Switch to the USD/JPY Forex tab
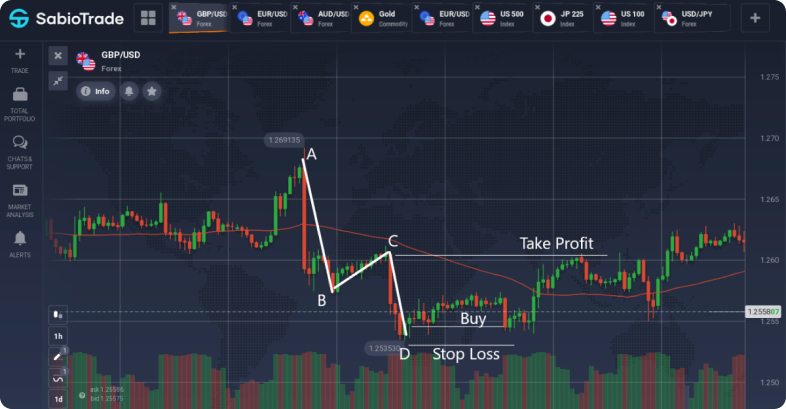 click(693, 19)
